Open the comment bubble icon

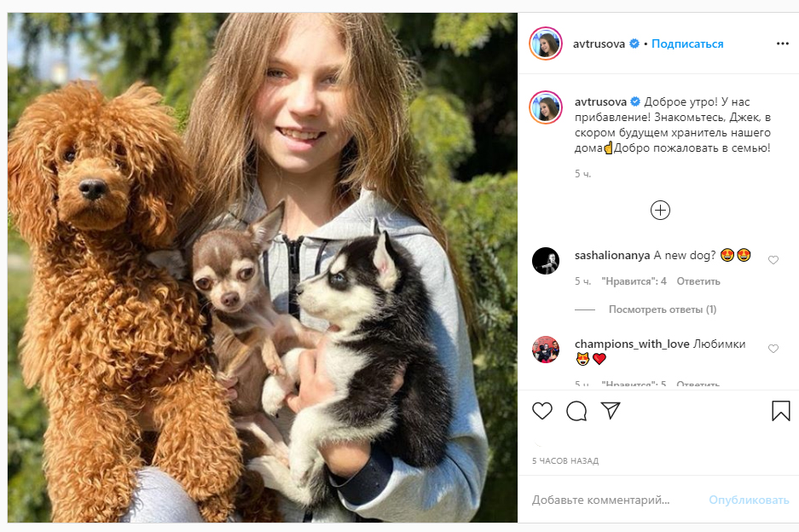[576, 411]
